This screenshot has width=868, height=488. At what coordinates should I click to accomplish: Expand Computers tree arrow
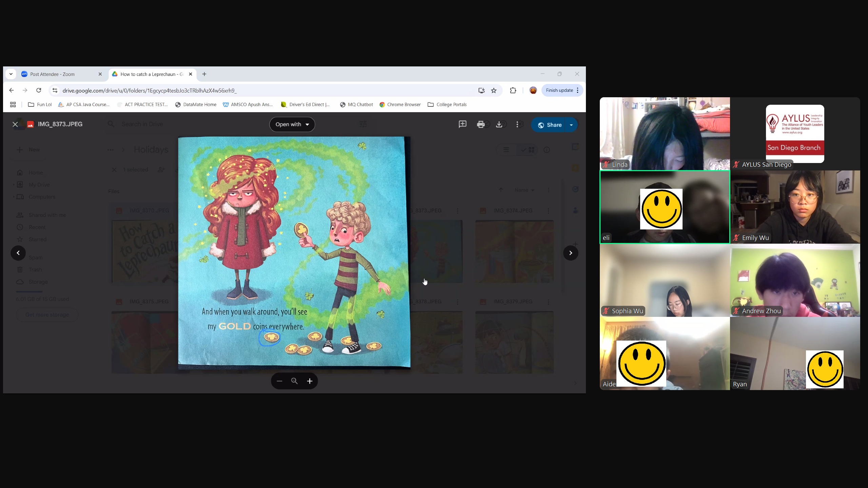coord(14,197)
